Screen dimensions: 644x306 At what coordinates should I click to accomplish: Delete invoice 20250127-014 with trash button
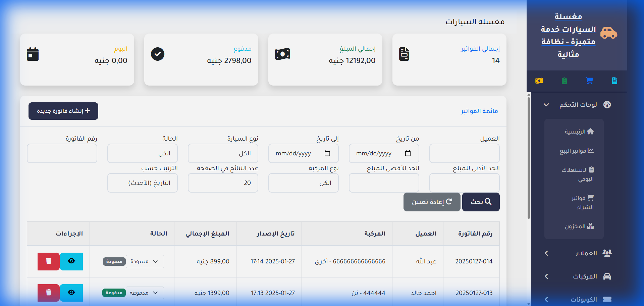[49, 261]
